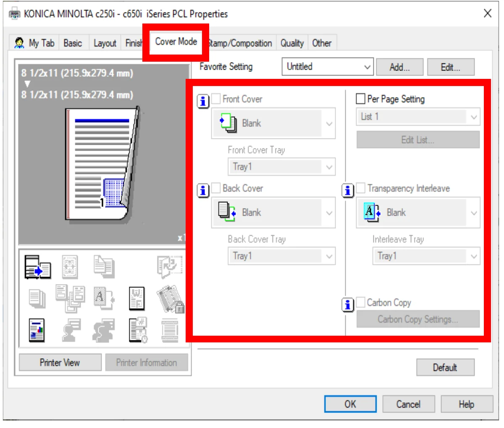This screenshot has height=428, width=504.
Task: Expand the Back Cover Tray dropdown
Action: 281,256
